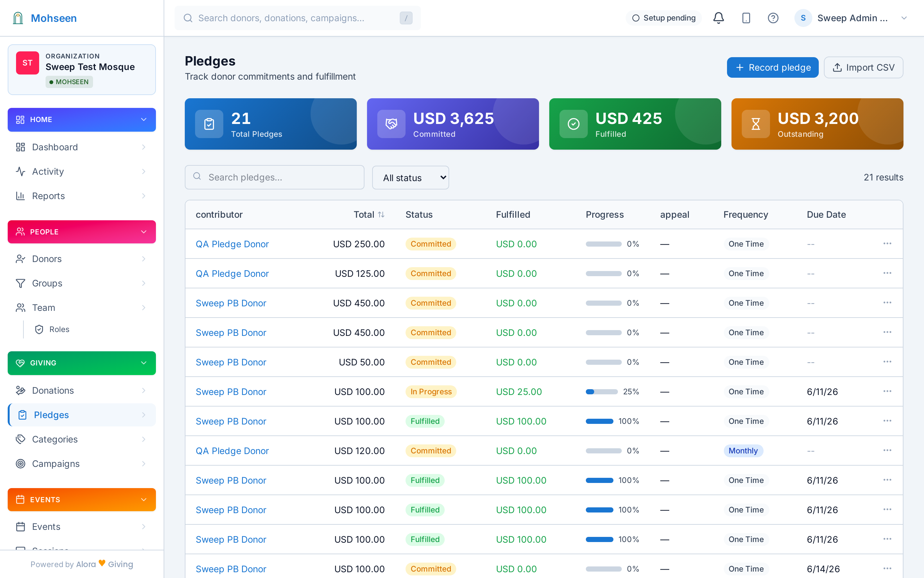The height and width of the screenshot is (578, 924).
Task: Click the 21 results count
Action: [883, 177]
